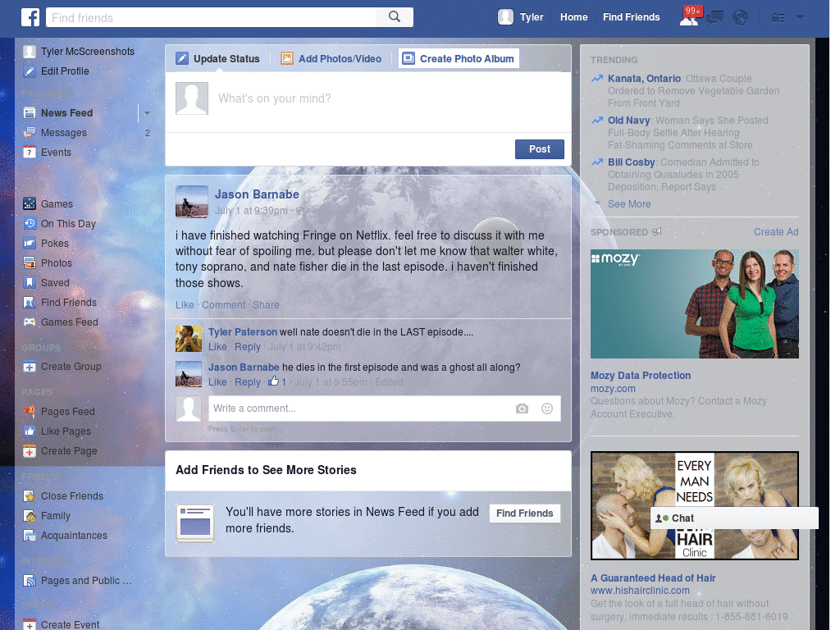The image size is (840, 630).
Task: Expand the account menu arrow in top bar
Action: (x=800, y=17)
